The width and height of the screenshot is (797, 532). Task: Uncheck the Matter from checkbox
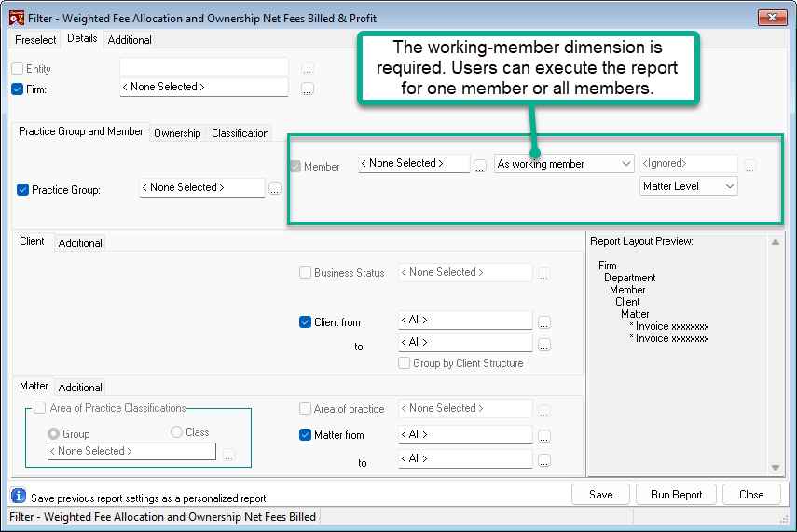coord(305,435)
